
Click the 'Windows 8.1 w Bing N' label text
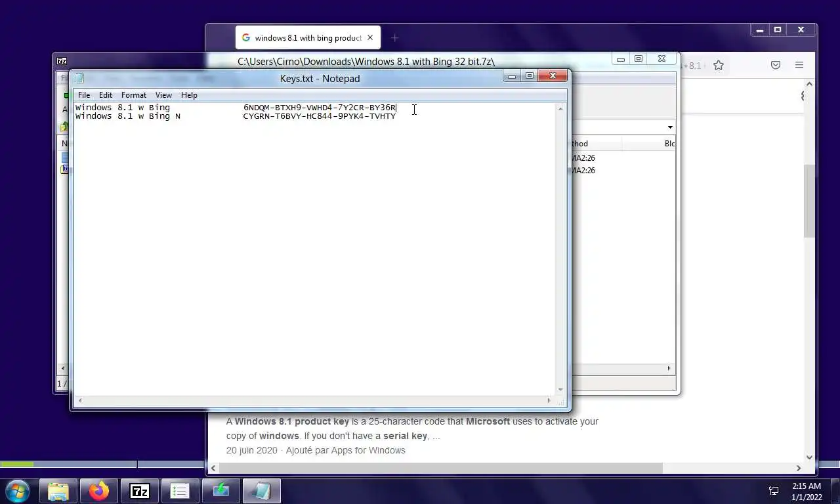point(128,116)
